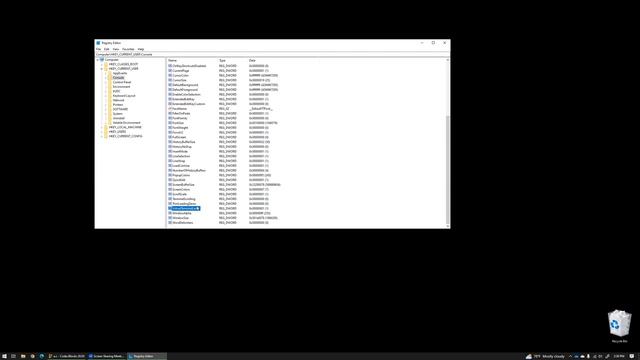640x360 pixels.
Task: Open Task View on the taskbar
Action: [13, 356]
